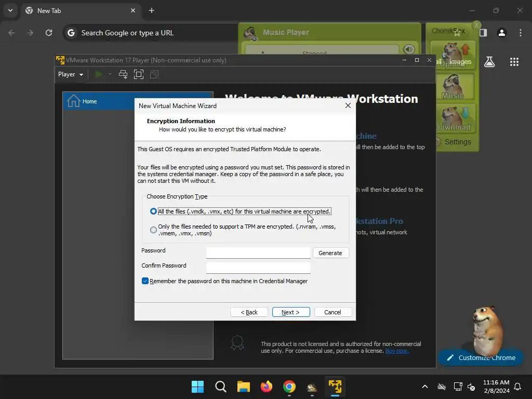Click ChomikBox Upload hamster icon
The height and width of the screenshot is (399, 532).
point(453,55)
